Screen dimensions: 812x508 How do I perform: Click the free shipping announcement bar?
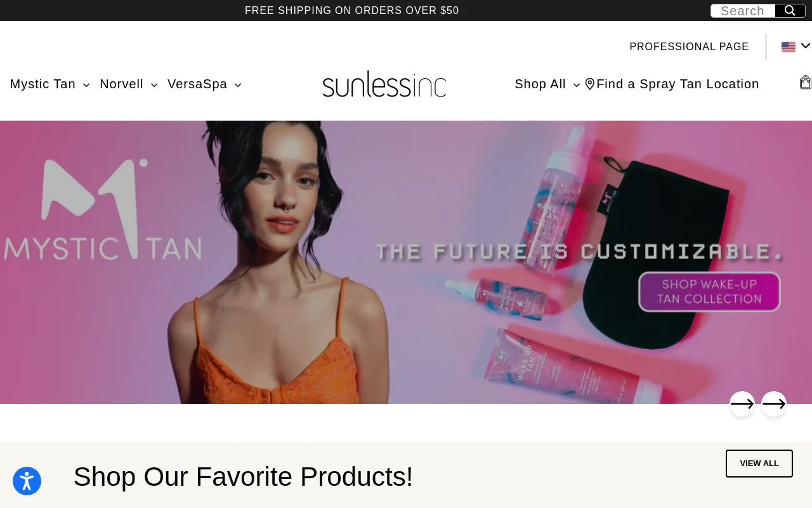point(352,10)
